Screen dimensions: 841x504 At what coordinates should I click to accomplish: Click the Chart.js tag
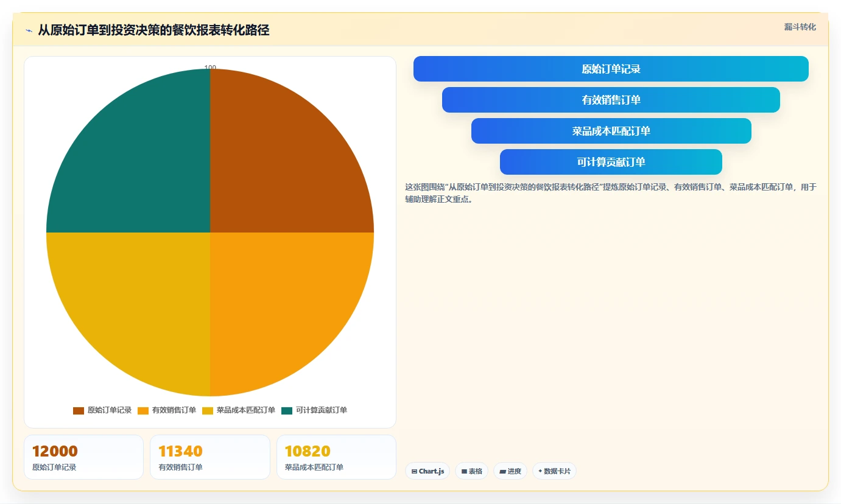pos(428,471)
